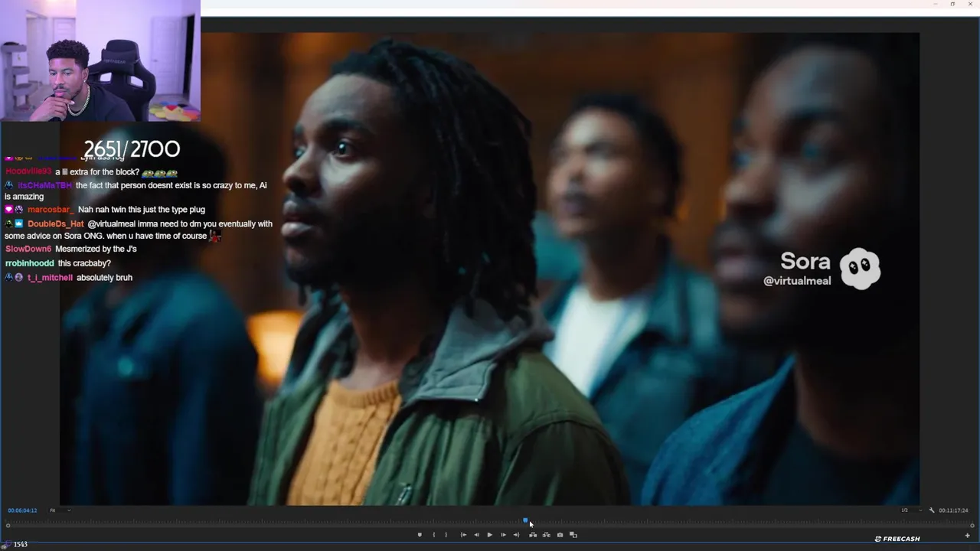Open the button editor plus icon
Image resolution: width=980 pixels, height=551 pixels.
(x=967, y=536)
